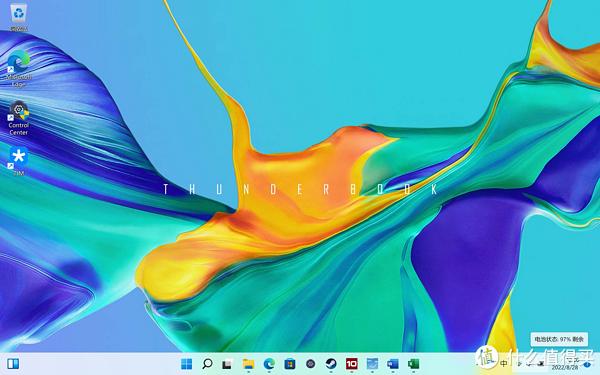Open Microsoft Word from the taskbar

pos(393,364)
